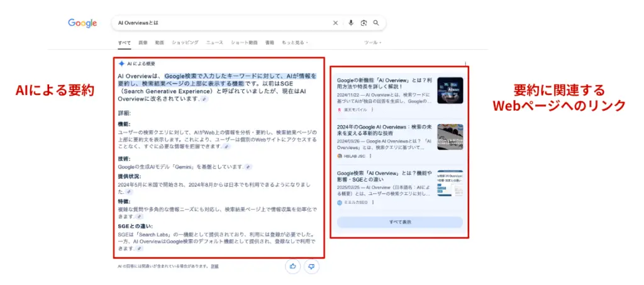The width and height of the screenshot is (644, 285).
Task: Click the 2024/11/22 snippet text
Action: click(x=384, y=98)
